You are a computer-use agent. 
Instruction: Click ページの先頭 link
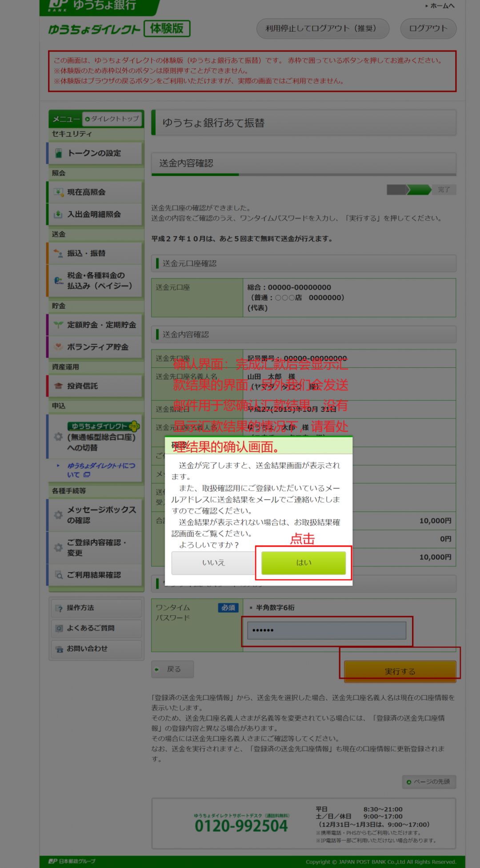coord(429,782)
